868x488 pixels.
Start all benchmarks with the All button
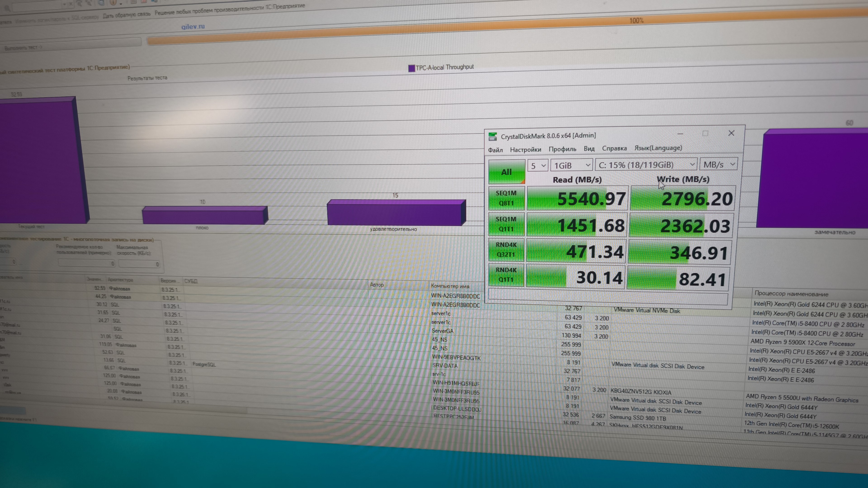coord(506,172)
